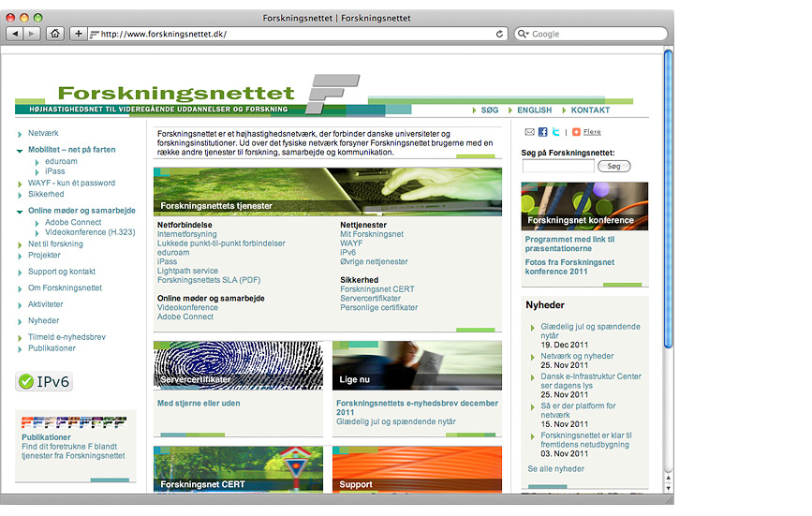Open Forskningsnettets e-nyhedsbrev december 2011

click(417, 407)
